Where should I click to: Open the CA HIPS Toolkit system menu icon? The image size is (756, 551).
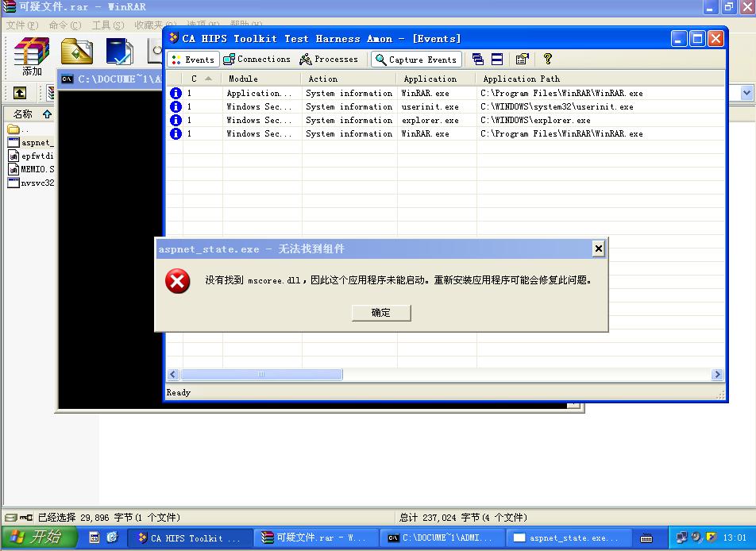(174, 38)
